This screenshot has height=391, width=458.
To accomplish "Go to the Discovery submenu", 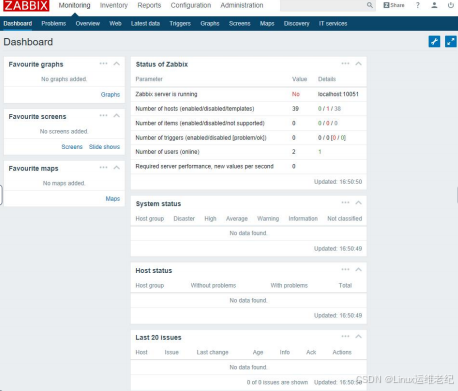I will coord(297,24).
